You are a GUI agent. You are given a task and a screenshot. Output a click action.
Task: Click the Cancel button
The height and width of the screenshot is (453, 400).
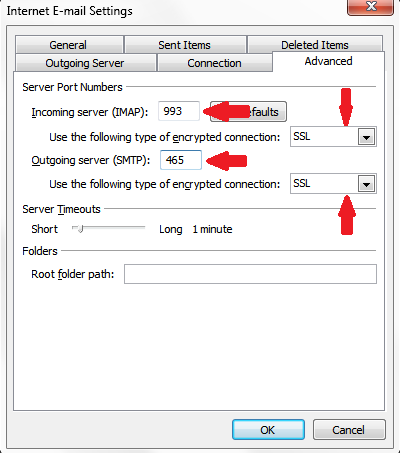(349, 430)
